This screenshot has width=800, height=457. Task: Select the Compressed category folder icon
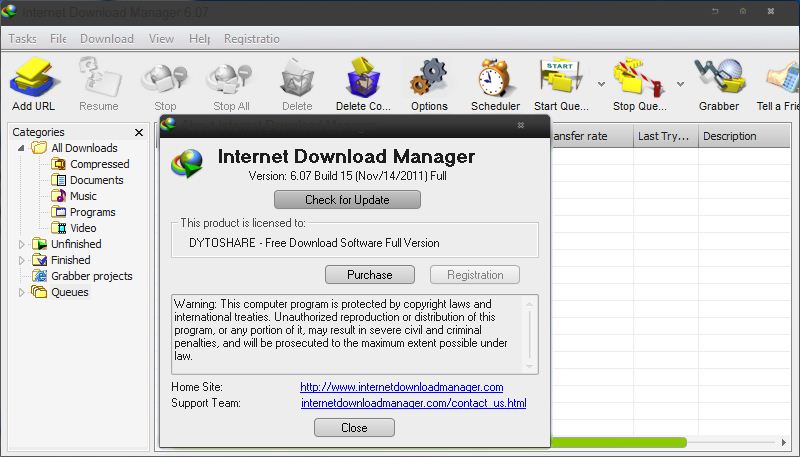point(58,164)
